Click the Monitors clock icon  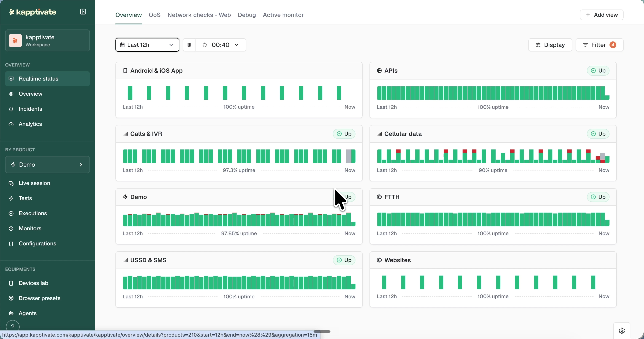(11, 229)
